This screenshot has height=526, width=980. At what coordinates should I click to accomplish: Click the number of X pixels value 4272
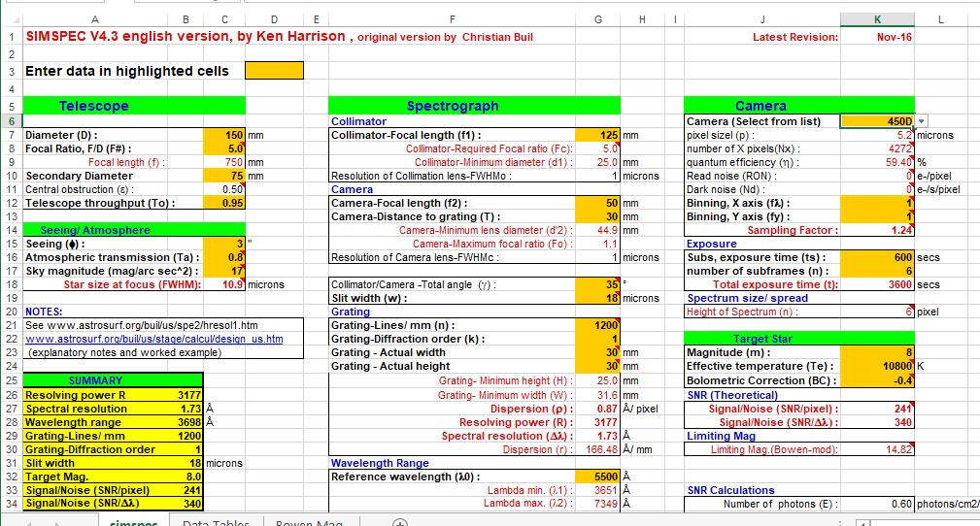coord(877,148)
